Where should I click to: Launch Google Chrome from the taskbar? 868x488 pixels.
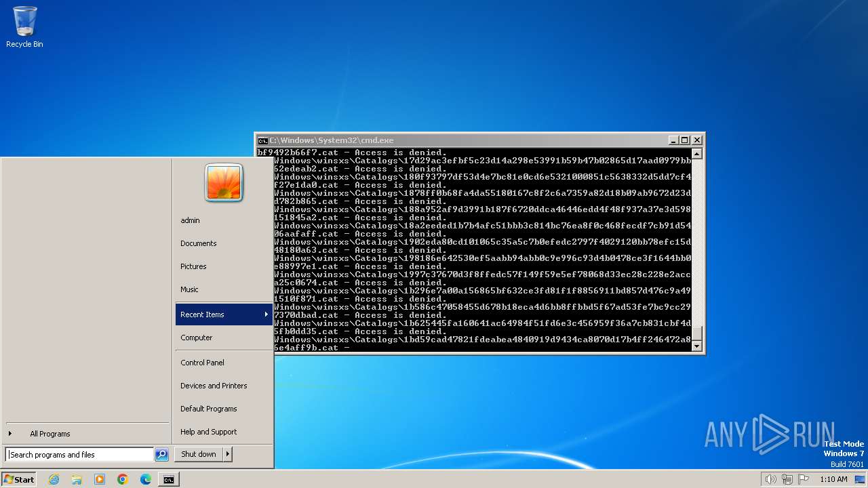tap(123, 479)
